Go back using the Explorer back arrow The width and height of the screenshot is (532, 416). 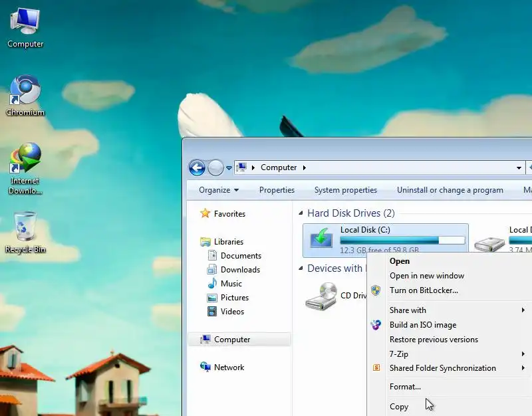pos(197,167)
